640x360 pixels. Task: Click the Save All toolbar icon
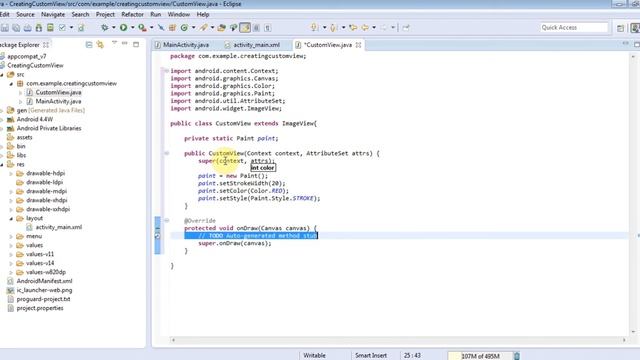tap(16, 28)
